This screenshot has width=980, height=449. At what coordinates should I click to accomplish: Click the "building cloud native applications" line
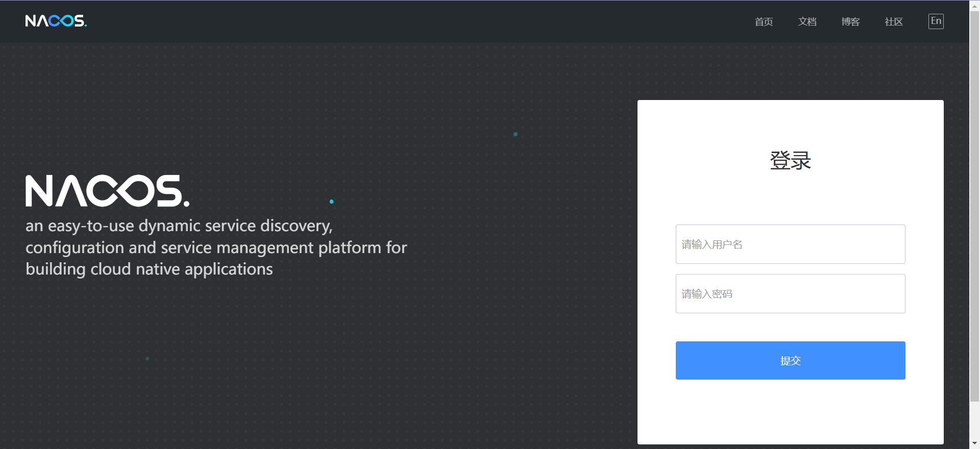point(149,269)
